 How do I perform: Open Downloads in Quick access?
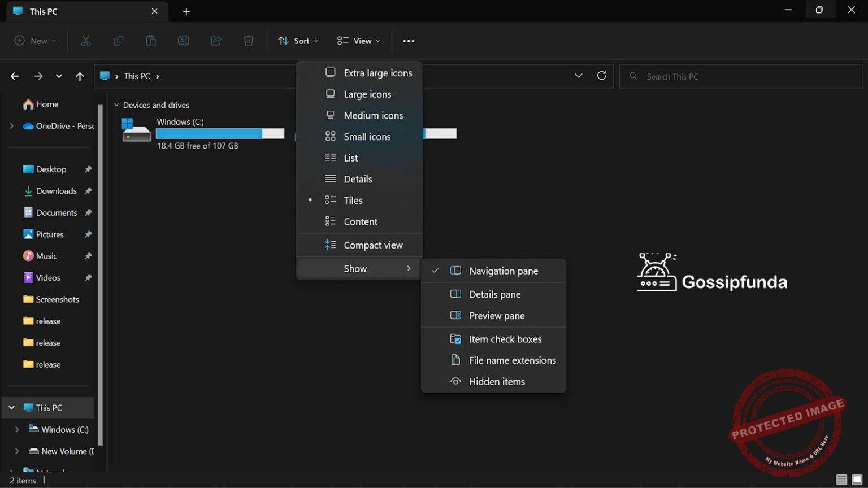[x=56, y=191]
